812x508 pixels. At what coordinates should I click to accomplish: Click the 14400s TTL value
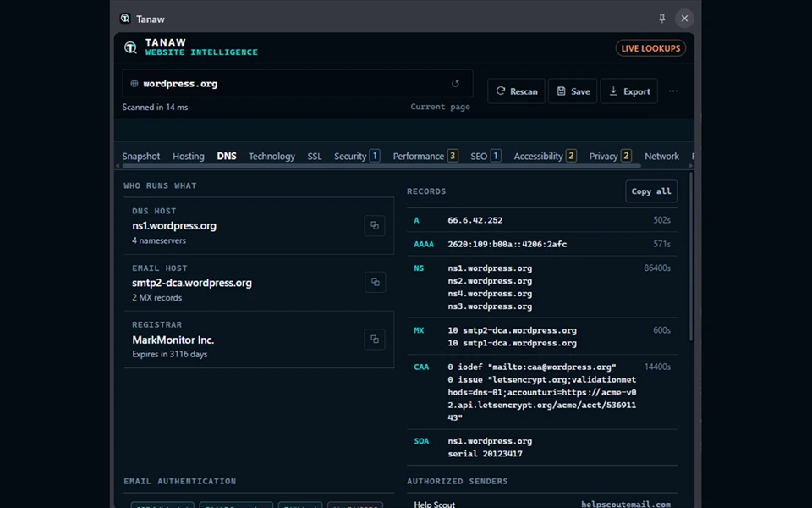[x=657, y=367]
